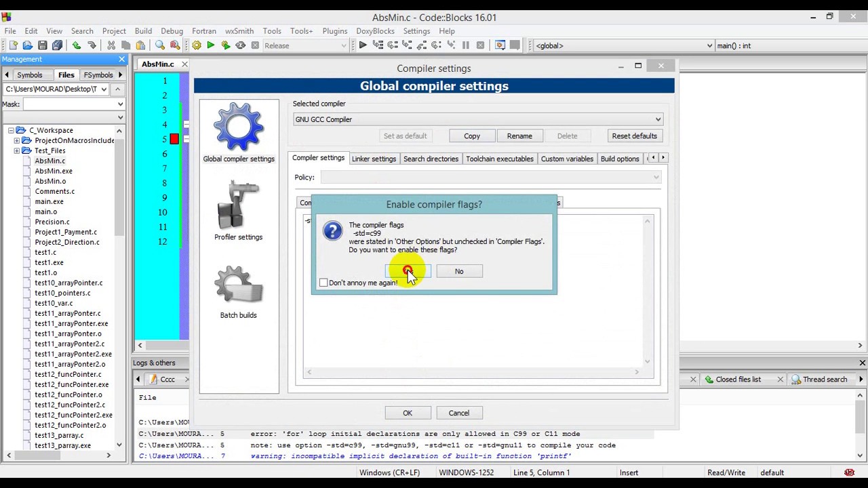868x488 pixels.
Task: Click the Open file toolbar icon
Action: coord(27,45)
